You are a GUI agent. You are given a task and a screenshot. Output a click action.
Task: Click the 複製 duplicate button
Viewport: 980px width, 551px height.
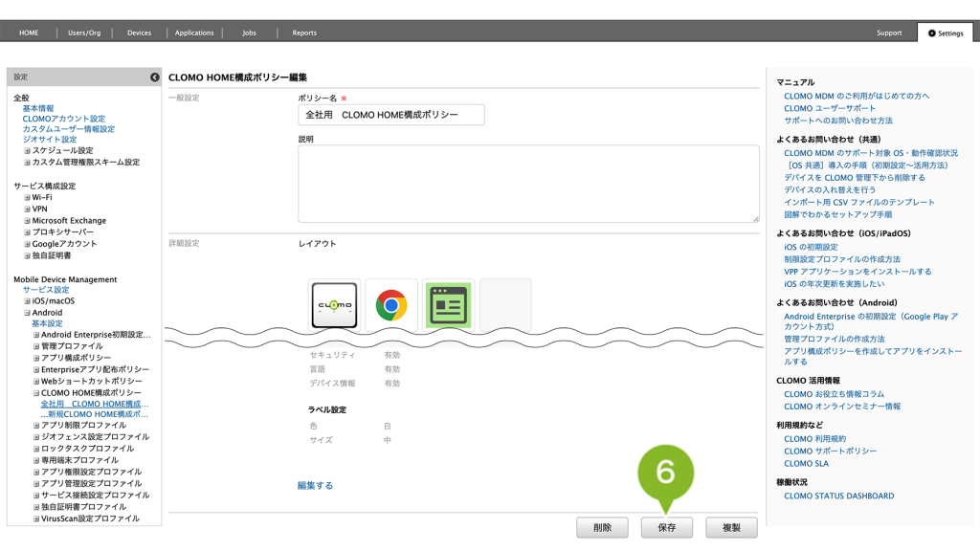pyautogui.click(x=731, y=527)
